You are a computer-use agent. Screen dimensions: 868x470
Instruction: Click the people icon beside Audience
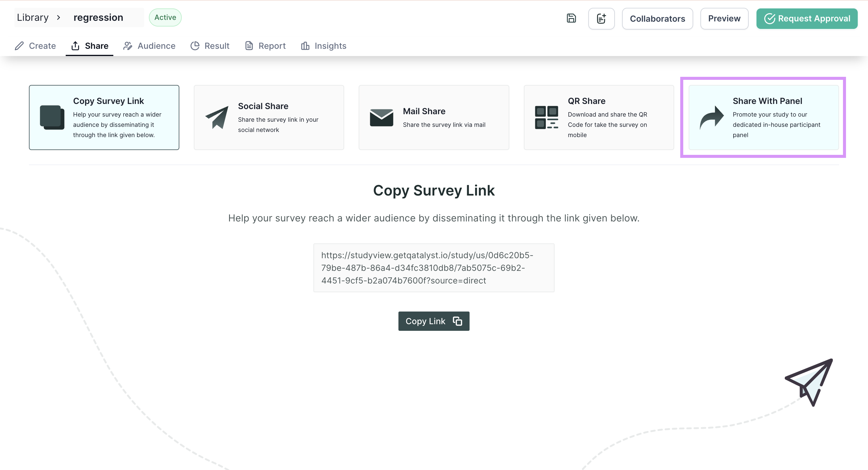click(x=128, y=46)
